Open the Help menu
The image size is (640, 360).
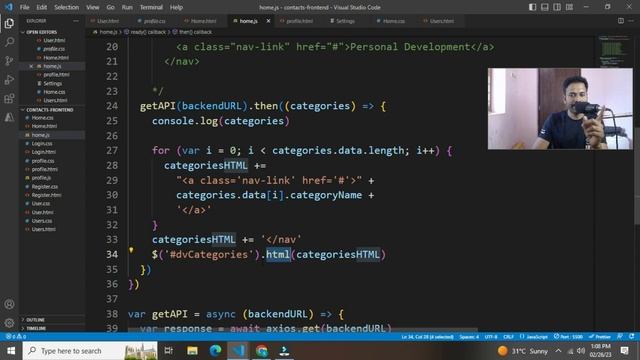tap(176, 7)
